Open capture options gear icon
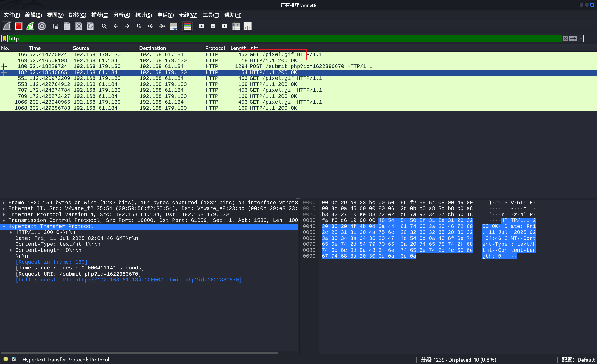597x364 pixels. click(42, 26)
